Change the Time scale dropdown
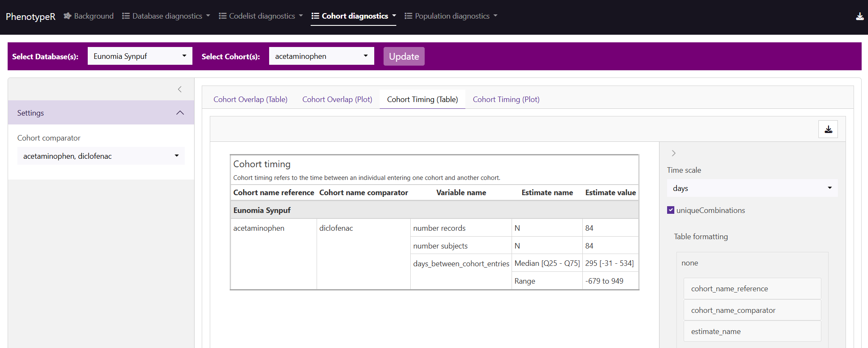 752,188
